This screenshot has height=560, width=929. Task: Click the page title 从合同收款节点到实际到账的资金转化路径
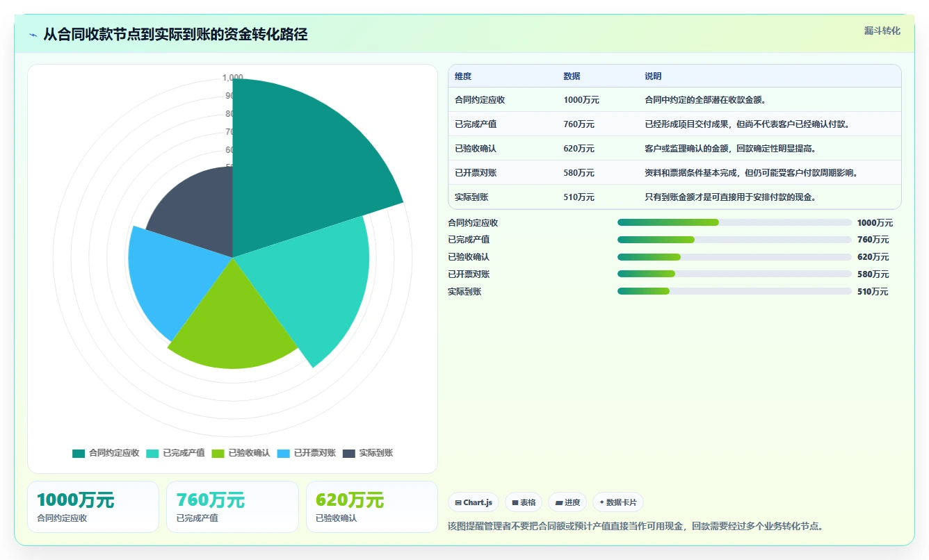pos(175,35)
